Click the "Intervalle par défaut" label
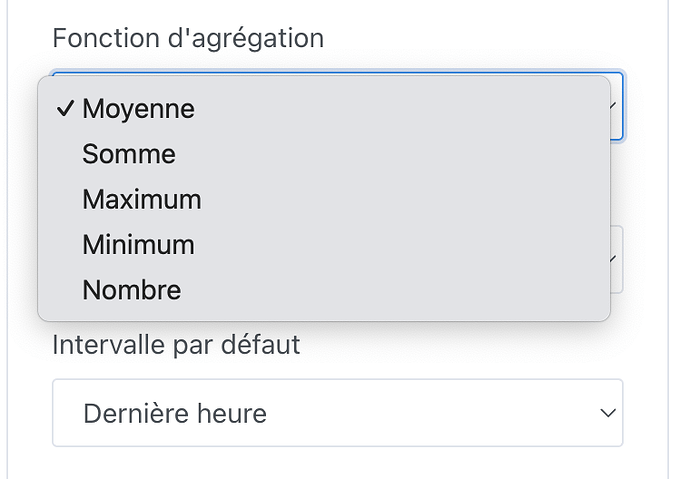Screen dimensions: 690x479 tap(176, 346)
